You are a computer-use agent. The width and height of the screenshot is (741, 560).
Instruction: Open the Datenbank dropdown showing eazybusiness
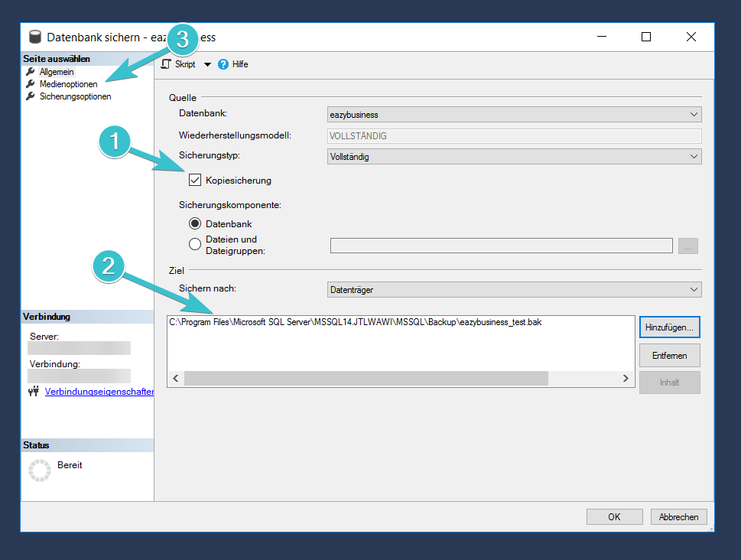click(x=514, y=115)
